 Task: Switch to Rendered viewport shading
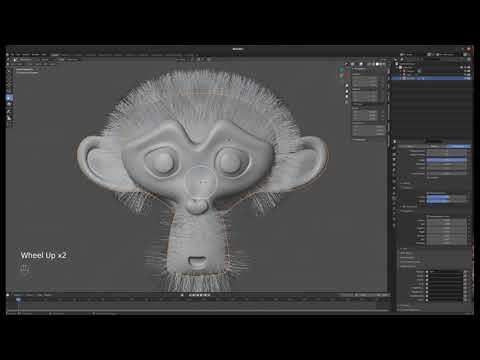click(384, 64)
